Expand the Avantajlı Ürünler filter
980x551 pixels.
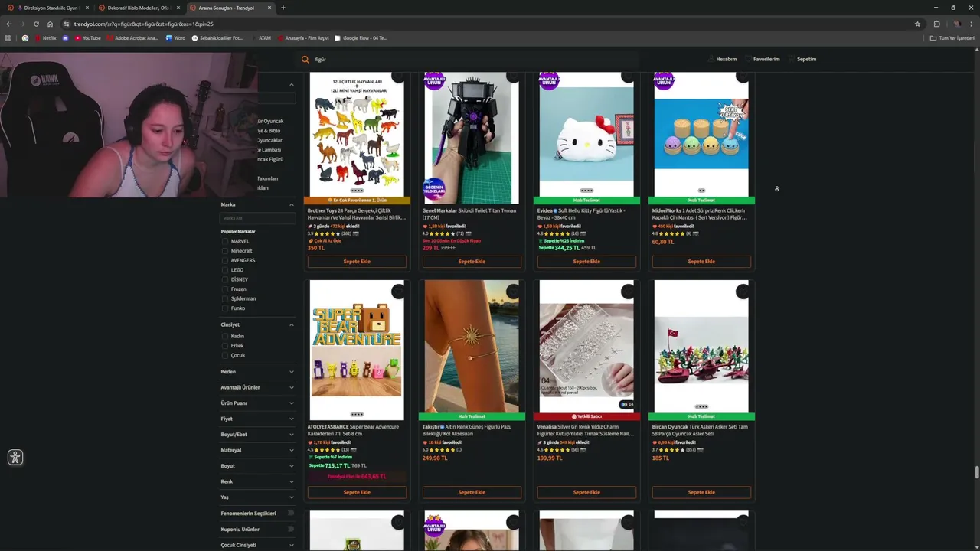tap(258, 387)
